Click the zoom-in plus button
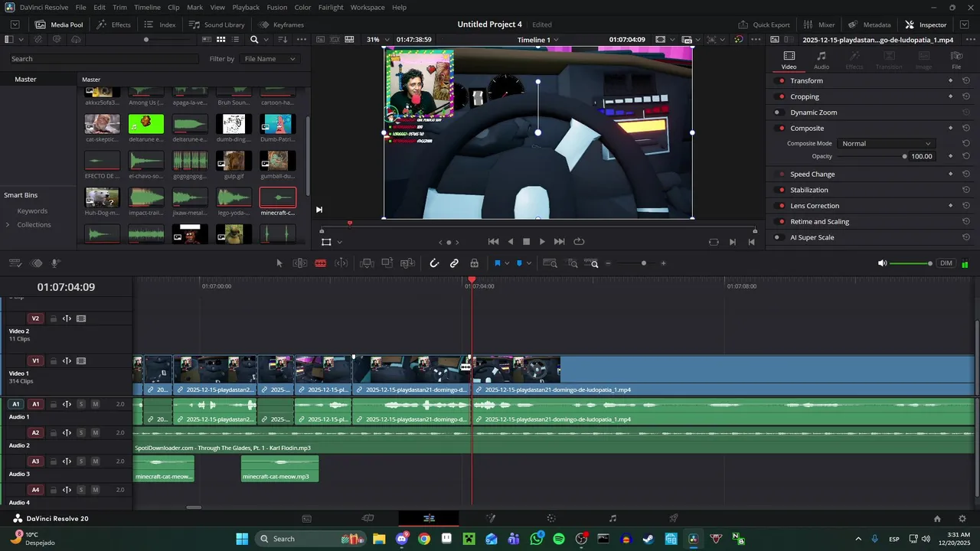The image size is (980, 551). 663,263
